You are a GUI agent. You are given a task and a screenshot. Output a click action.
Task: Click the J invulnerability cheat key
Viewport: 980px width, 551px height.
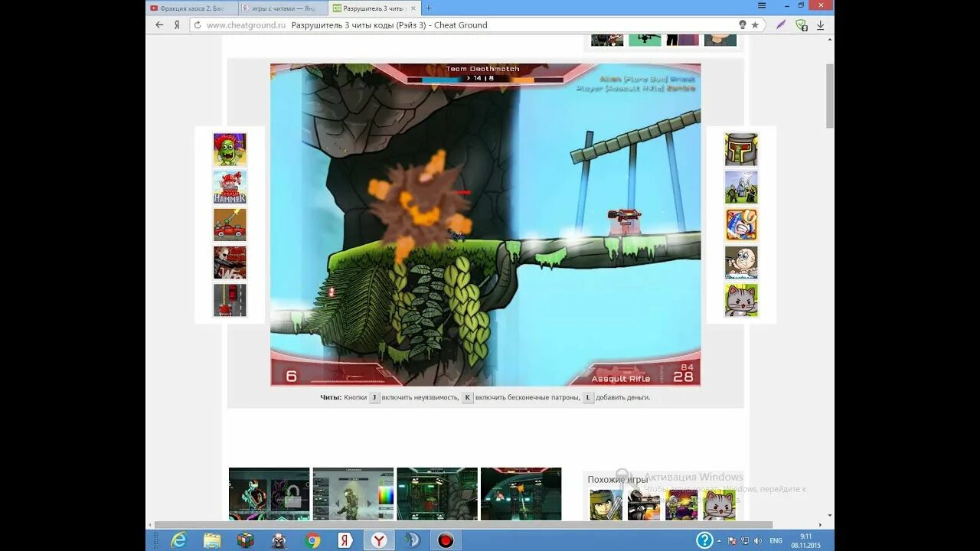pyautogui.click(x=374, y=398)
